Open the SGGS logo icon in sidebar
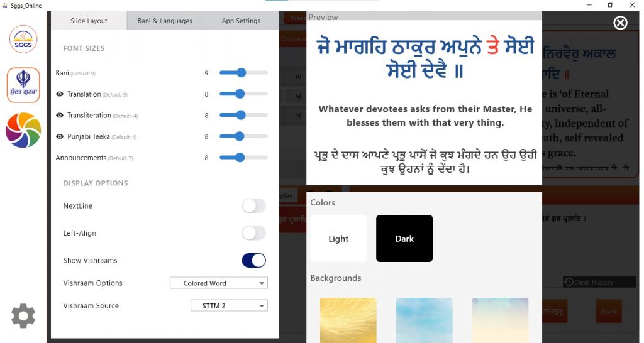 [23, 39]
